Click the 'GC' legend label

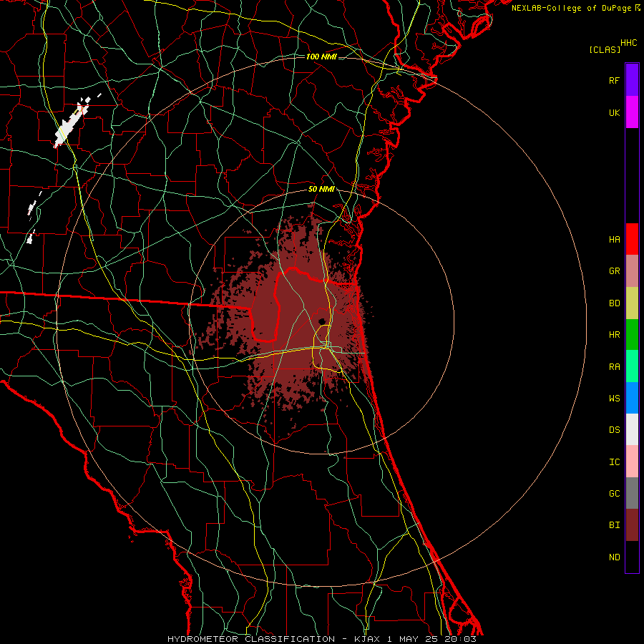tap(614, 493)
